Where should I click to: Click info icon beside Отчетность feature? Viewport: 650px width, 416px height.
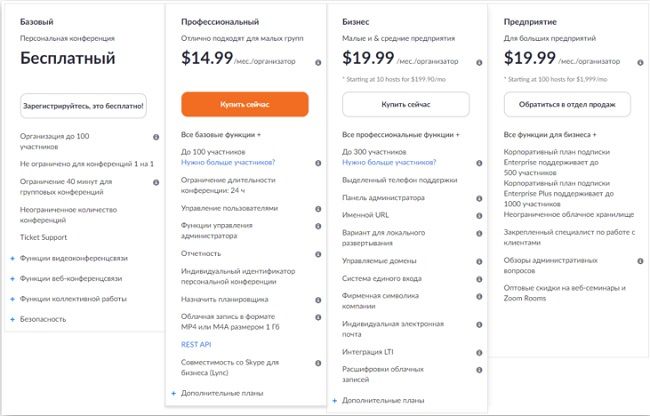[x=318, y=254]
